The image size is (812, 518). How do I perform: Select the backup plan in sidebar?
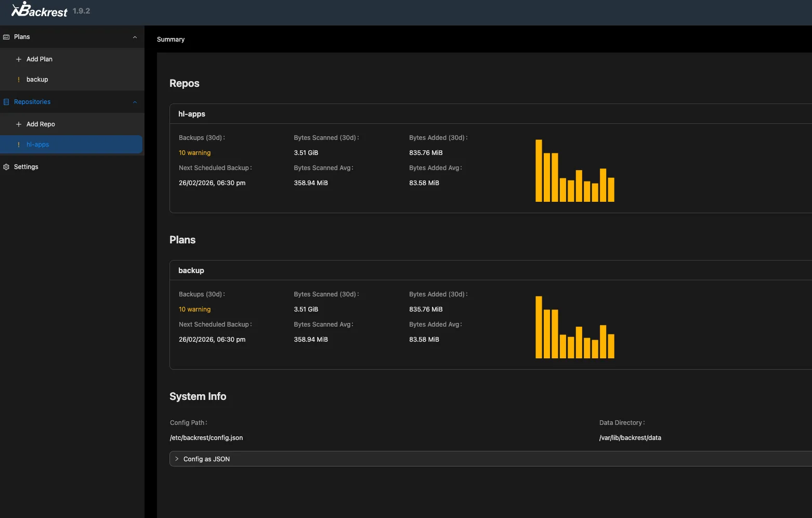(37, 80)
